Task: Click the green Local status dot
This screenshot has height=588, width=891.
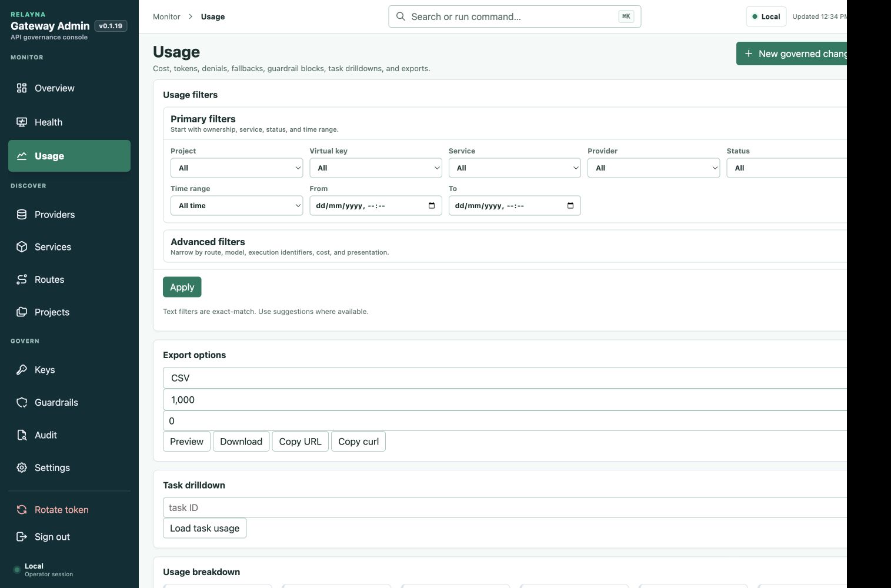Action: (x=755, y=16)
